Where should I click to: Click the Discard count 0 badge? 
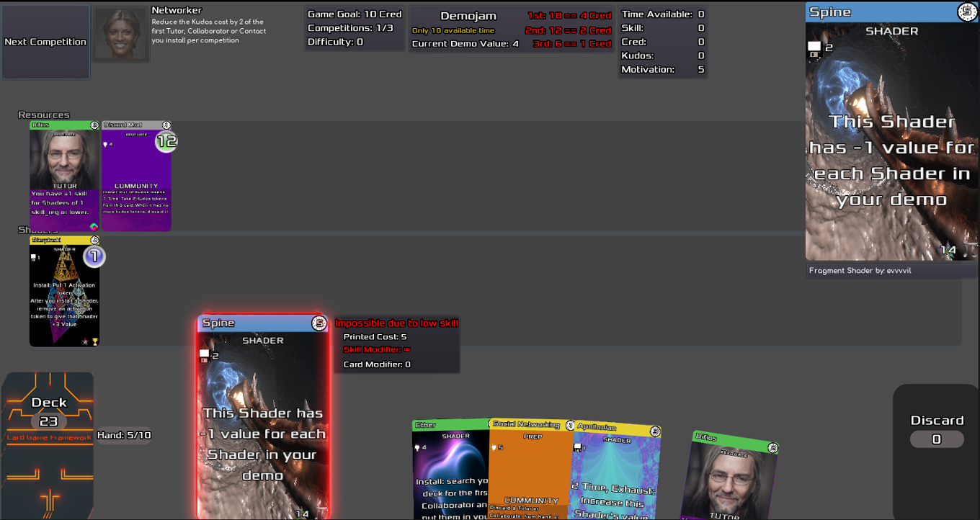pos(936,439)
